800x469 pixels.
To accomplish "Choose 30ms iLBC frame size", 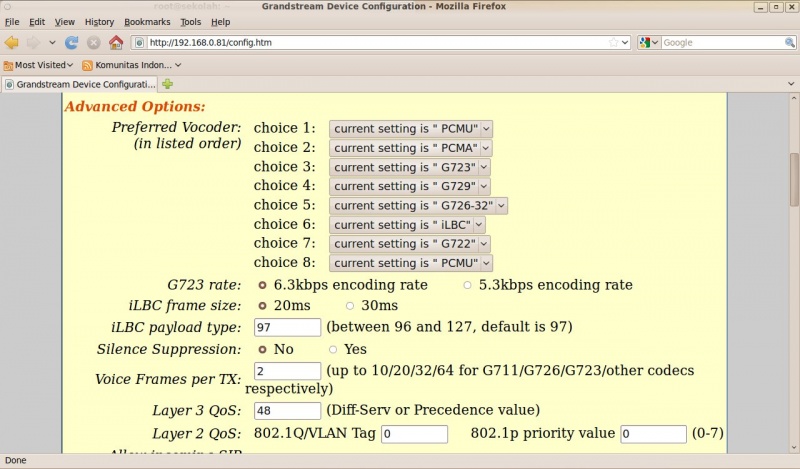I will click(x=350, y=306).
